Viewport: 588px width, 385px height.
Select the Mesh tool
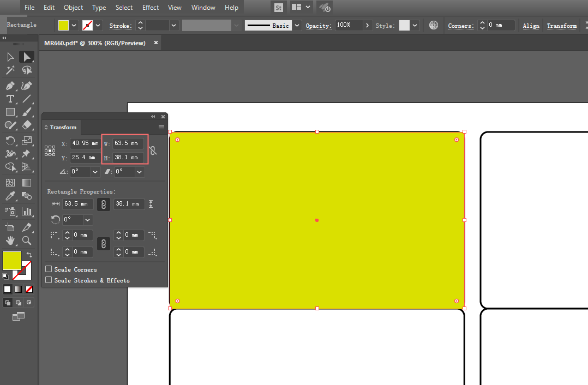(x=10, y=183)
